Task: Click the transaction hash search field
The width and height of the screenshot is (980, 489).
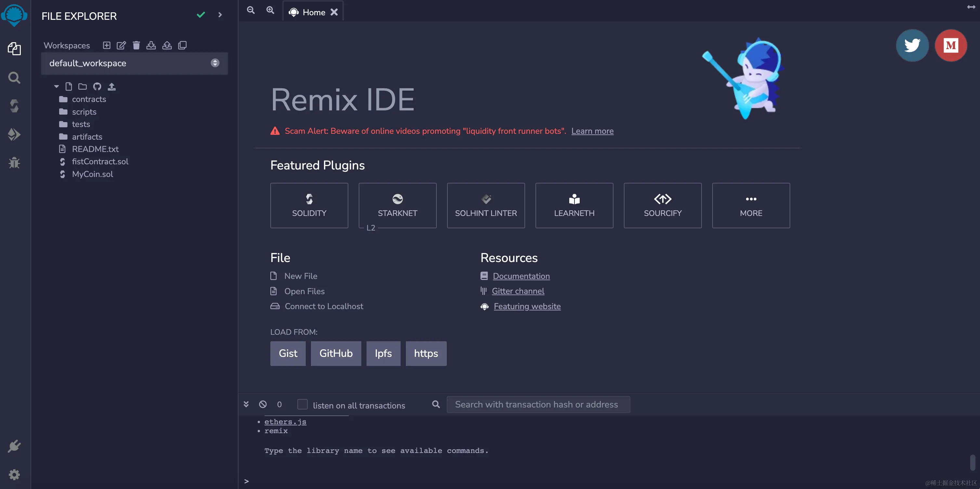Action: click(x=538, y=404)
